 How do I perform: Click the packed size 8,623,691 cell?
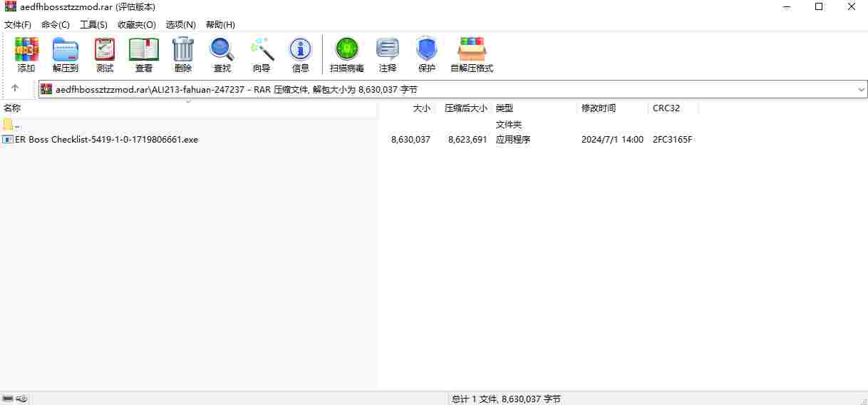coord(467,140)
